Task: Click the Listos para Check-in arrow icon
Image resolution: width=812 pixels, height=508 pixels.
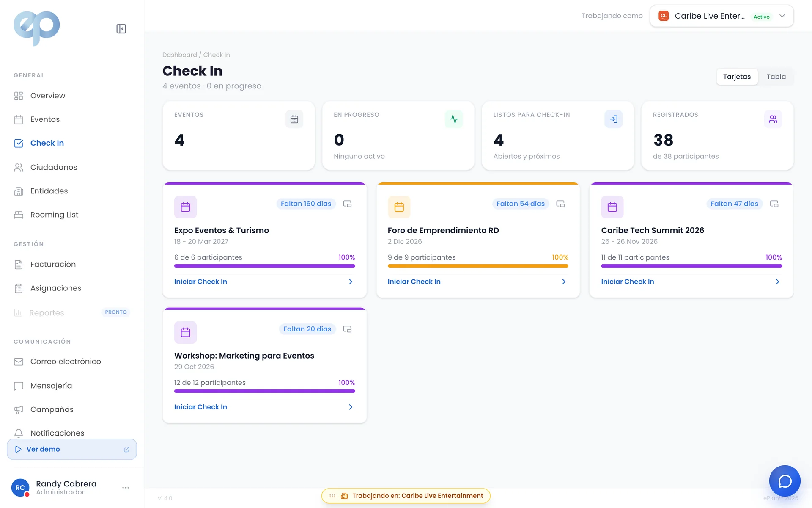Action: click(613, 119)
